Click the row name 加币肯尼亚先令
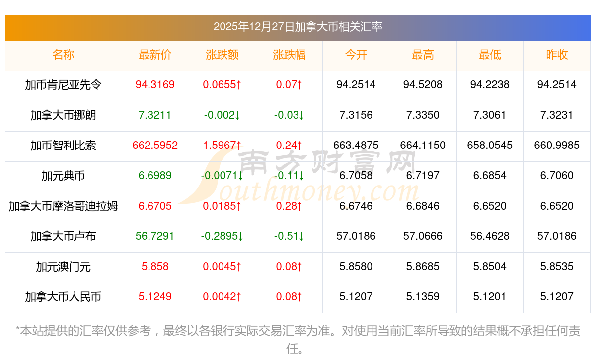The height and width of the screenshot is (364, 596). pyautogui.click(x=63, y=85)
